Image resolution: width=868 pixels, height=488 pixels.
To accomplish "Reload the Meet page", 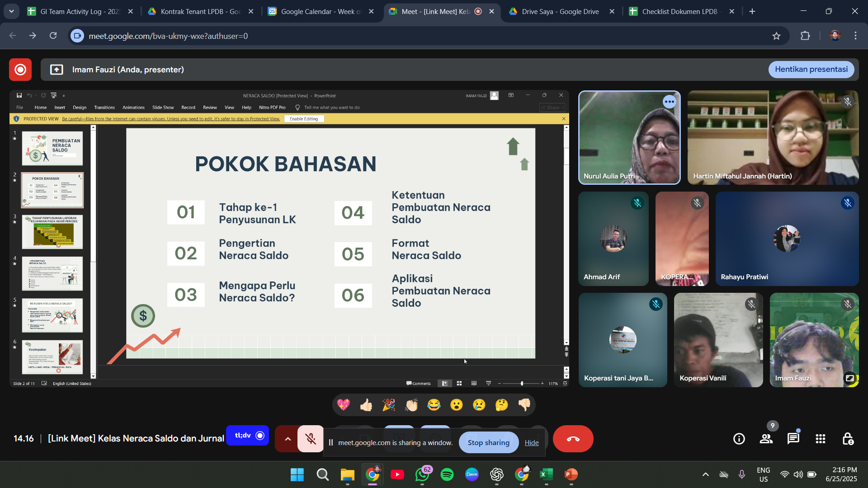I will click(x=53, y=36).
